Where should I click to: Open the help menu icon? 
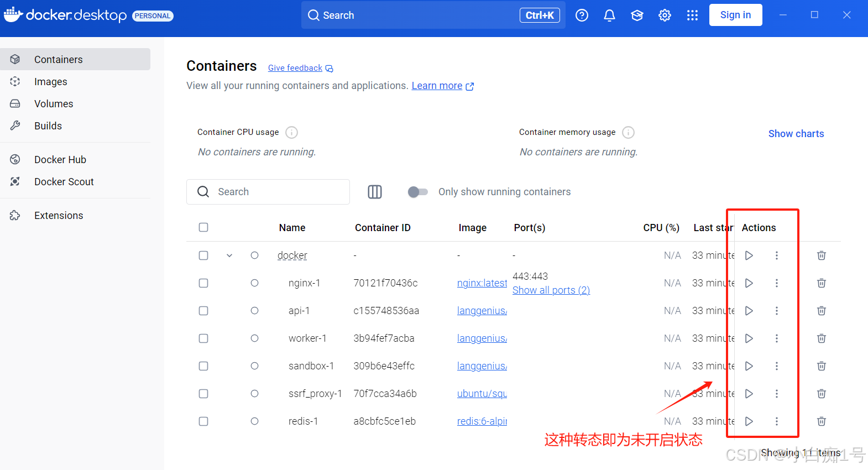tap(582, 15)
